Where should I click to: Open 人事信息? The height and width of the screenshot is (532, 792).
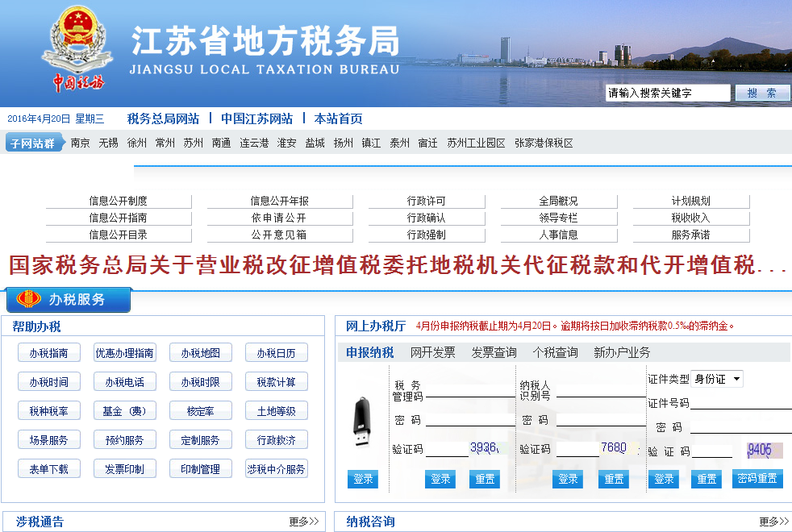[559, 235]
